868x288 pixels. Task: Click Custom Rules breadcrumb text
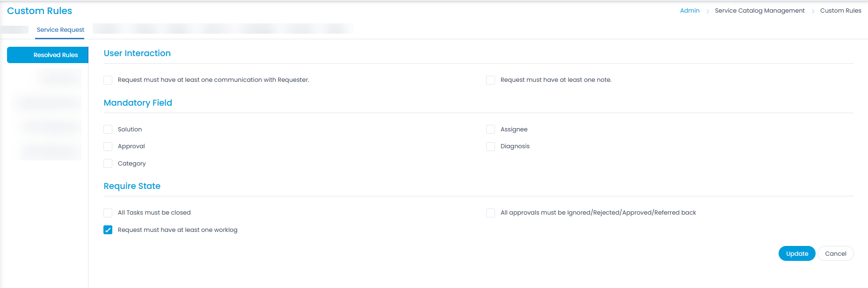coord(841,11)
